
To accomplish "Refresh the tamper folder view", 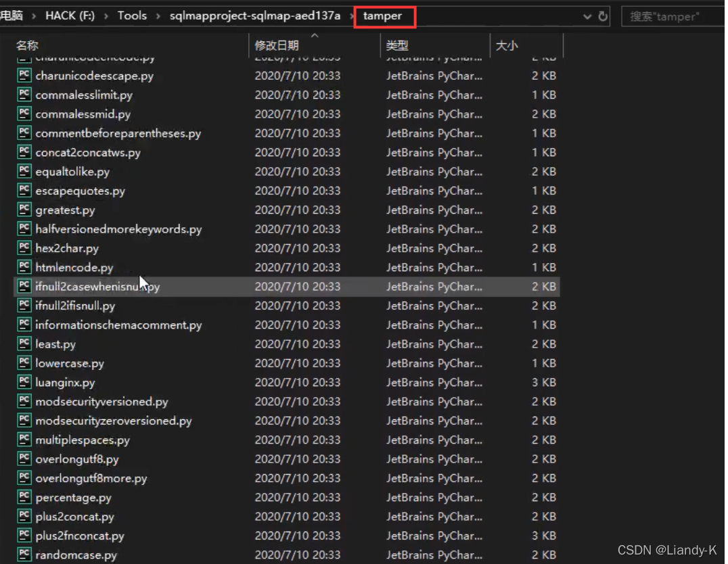I will click(x=603, y=16).
